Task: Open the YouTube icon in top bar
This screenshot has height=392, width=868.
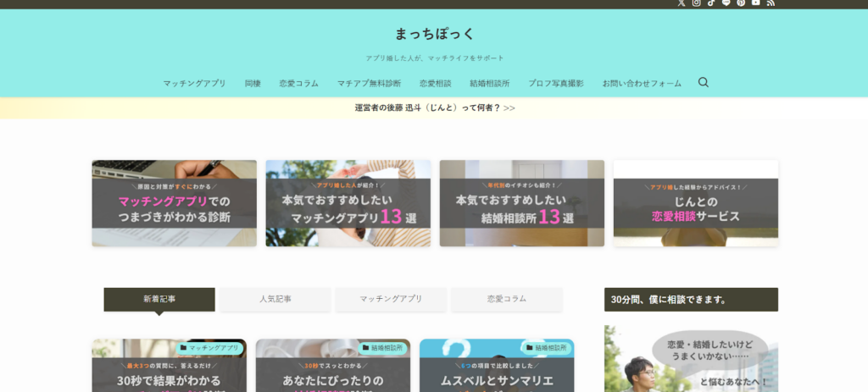Action: [755, 3]
